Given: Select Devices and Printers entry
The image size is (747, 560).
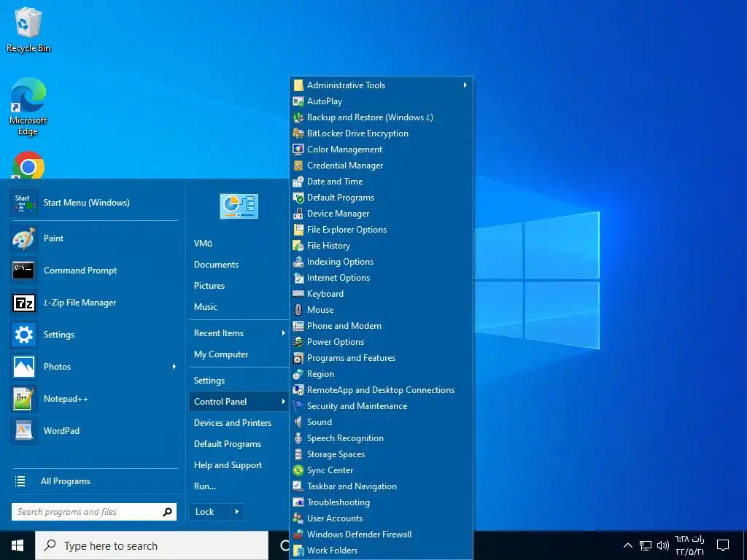Looking at the screenshot, I should pos(233,423).
